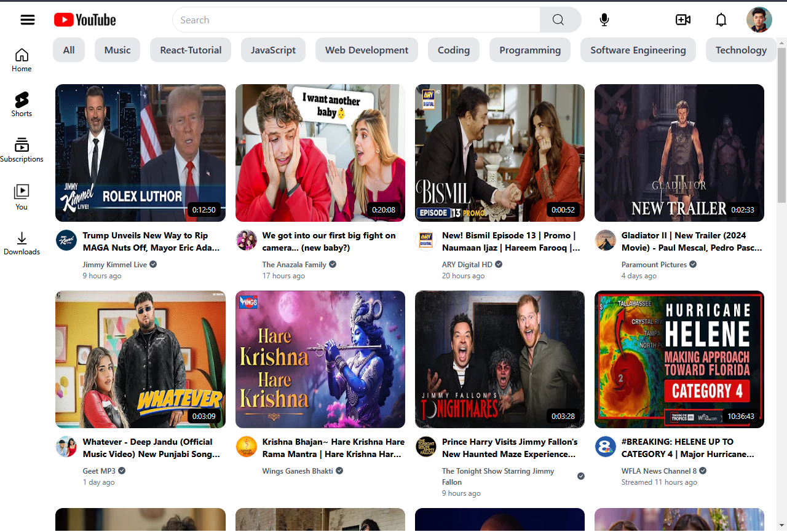
Task: Click the 'Streamed 11 hours ago' text
Action: point(659,482)
